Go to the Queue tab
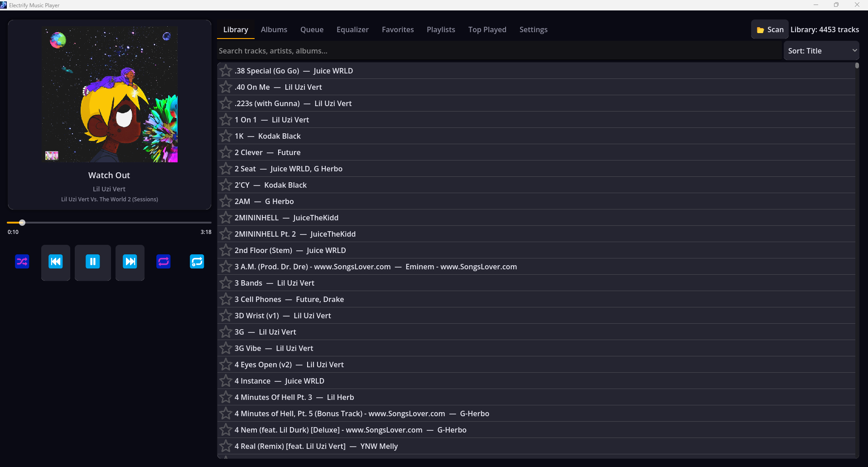868x467 pixels. [x=312, y=29]
